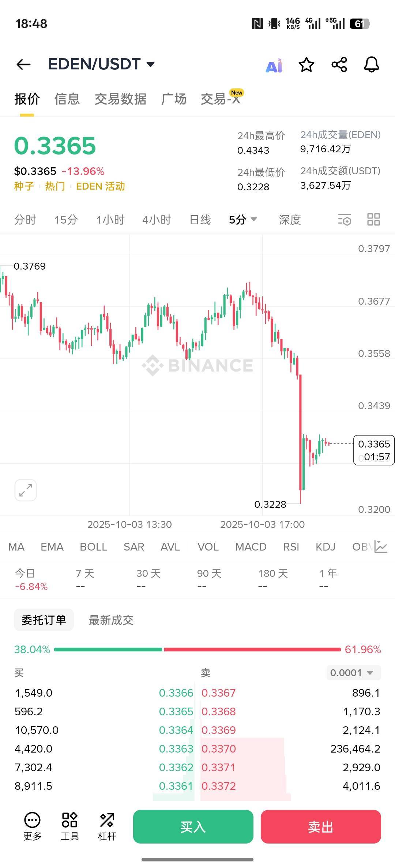The width and height of the screenshot is (395, 868).
Task: Enable the MA indicator
Action: pyautogui.click(x=16, y=547)
